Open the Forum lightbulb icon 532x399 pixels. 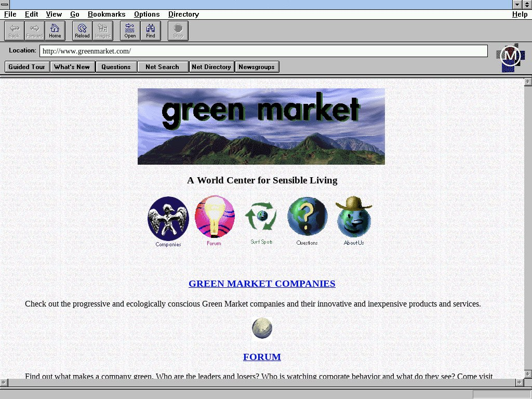coord(214,217)
